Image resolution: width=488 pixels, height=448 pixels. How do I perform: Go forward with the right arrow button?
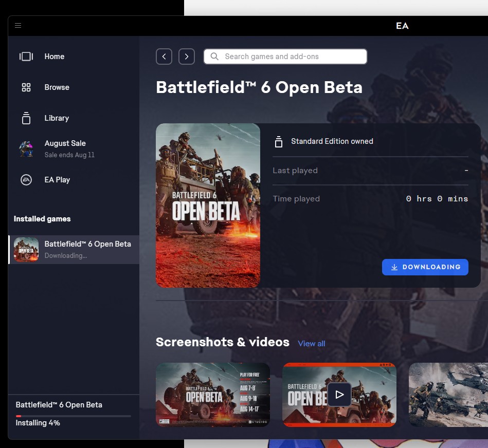[187, 57]
